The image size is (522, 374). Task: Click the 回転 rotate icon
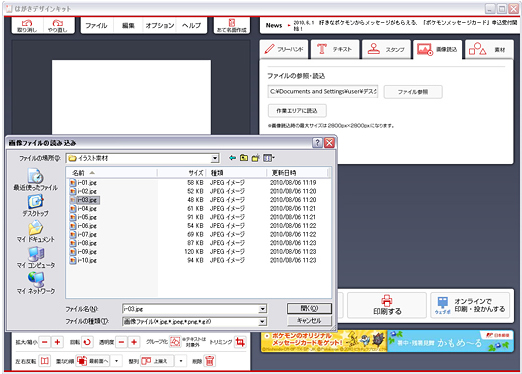click(x=87, y=342)
